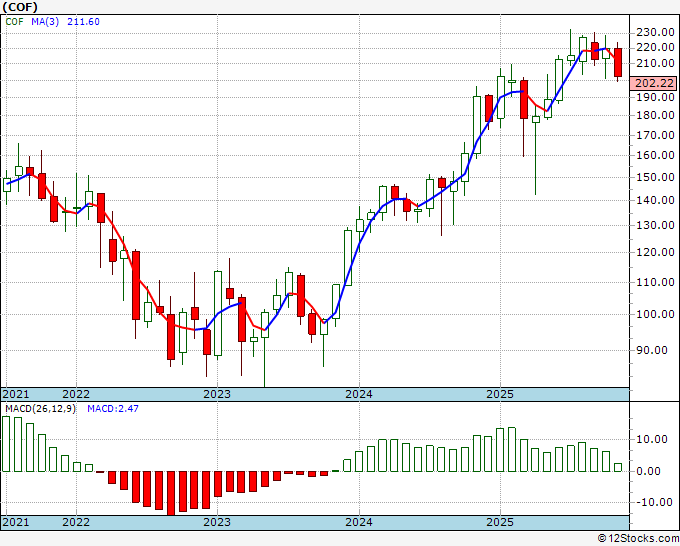Click 2025 on the MACD timeline
680x546 pixels.
click(x=500, y=522)
